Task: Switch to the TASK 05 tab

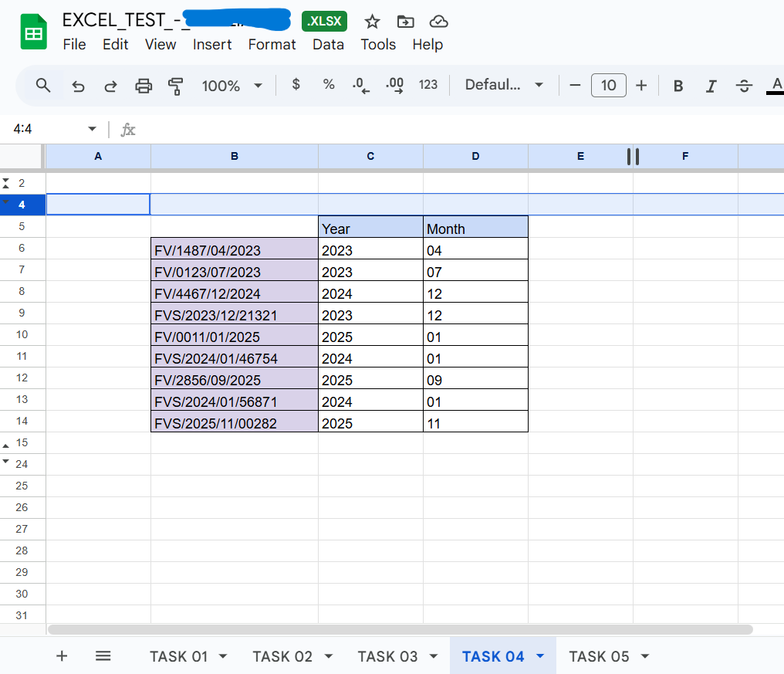Action: pyautogui.click(x=599, y=656)
